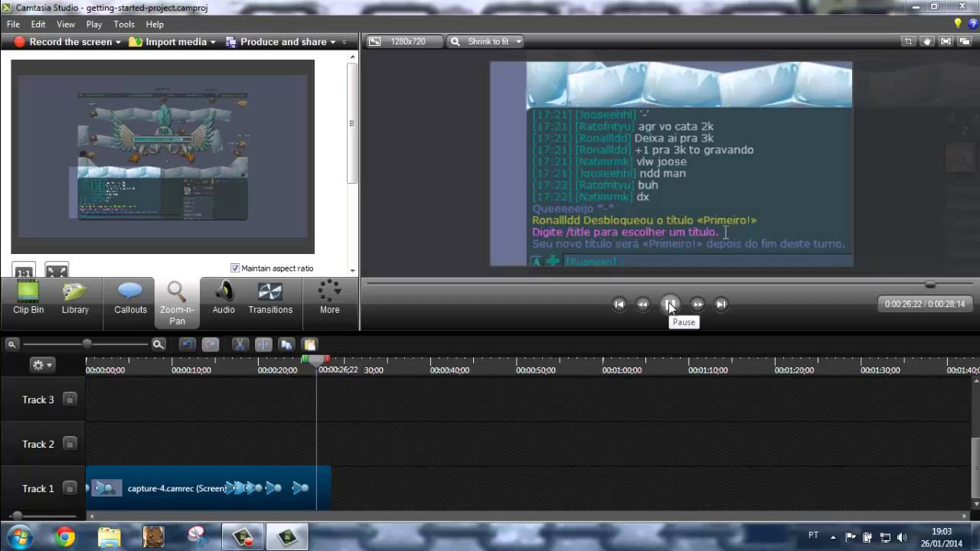Click the Zoom-n-Pan preview thumbnail

pyautogui.click(x=162, y=156)
